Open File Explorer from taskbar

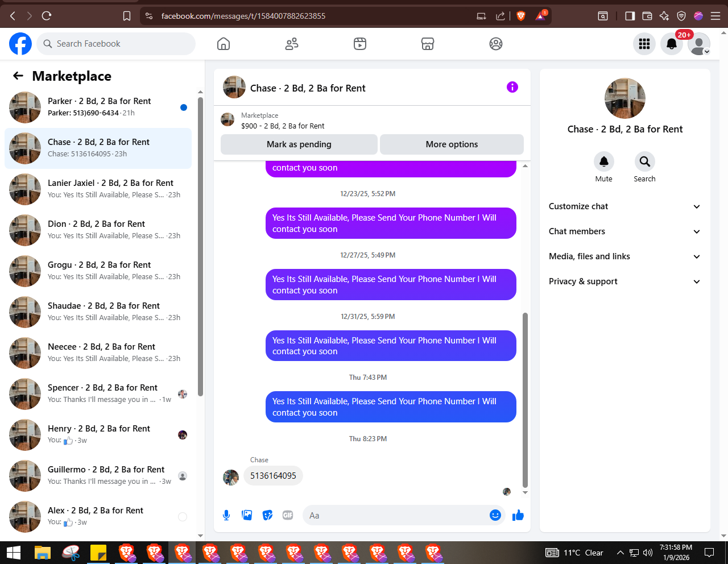point(43,553)
